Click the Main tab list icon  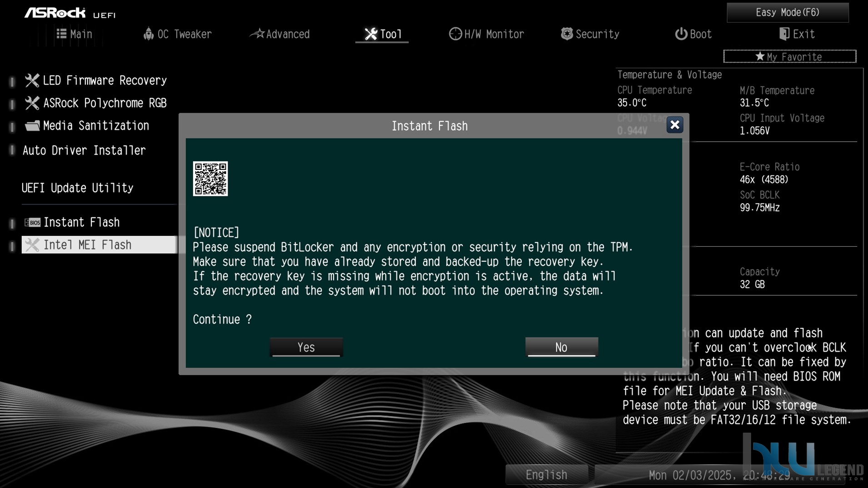pyautogui.click(x=61, y=34)
